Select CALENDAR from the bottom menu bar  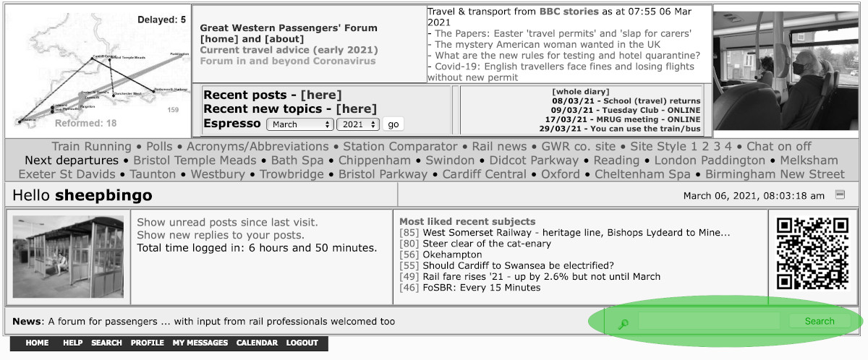pos(257,343)
